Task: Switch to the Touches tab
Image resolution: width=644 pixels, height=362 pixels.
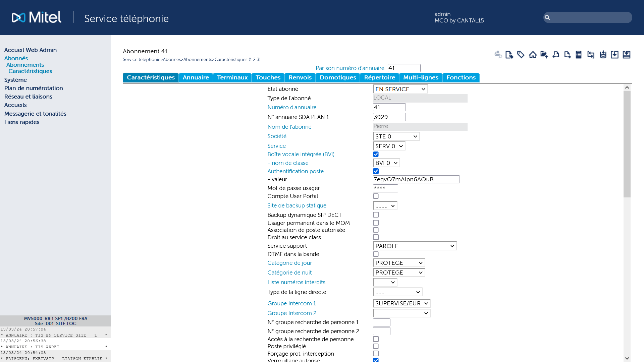Action: click(268, 78)
